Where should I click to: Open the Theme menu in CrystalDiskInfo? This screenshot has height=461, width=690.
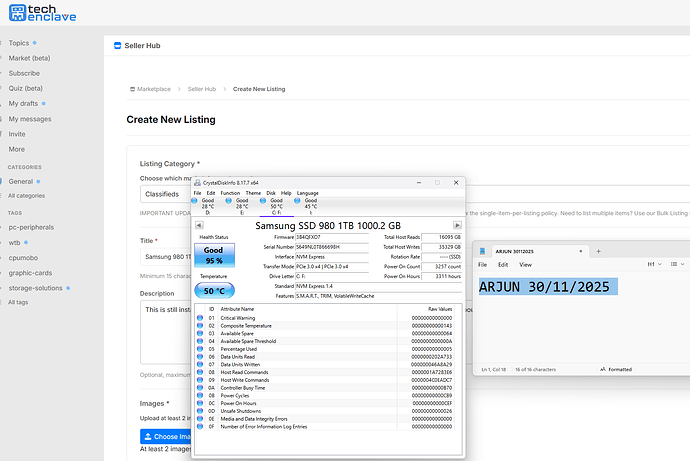253,192
